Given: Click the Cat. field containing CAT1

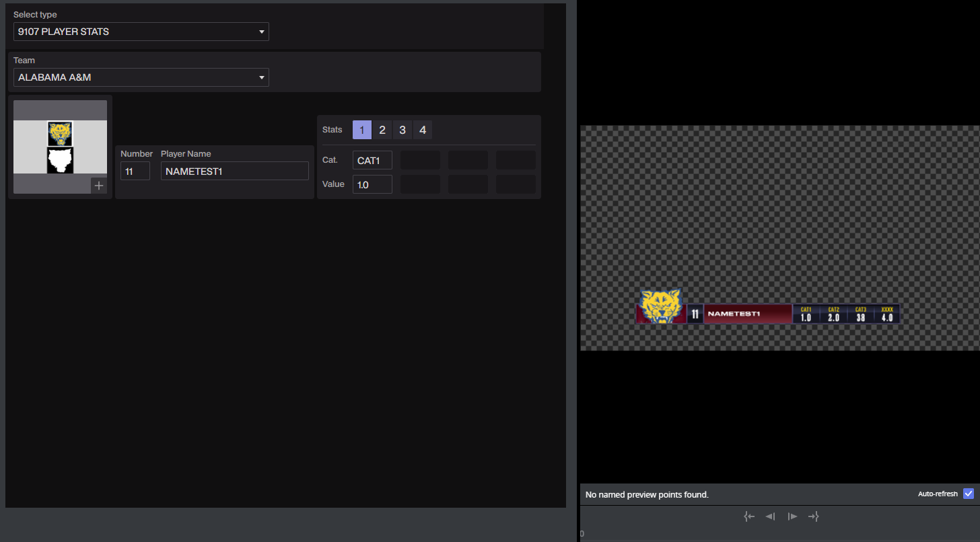Looking at the screenshot, I should (372, 160).
